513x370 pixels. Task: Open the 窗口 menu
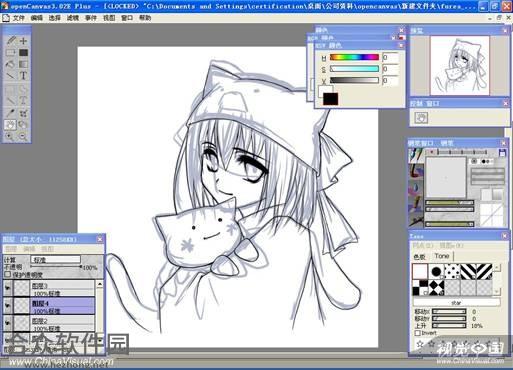point(127,18)
